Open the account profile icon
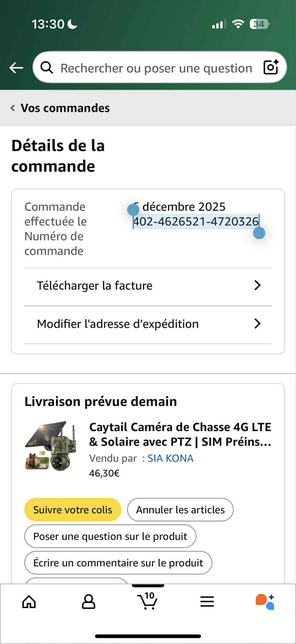The image size is (296, 644). pyautogui.click(x=88, y=602)
